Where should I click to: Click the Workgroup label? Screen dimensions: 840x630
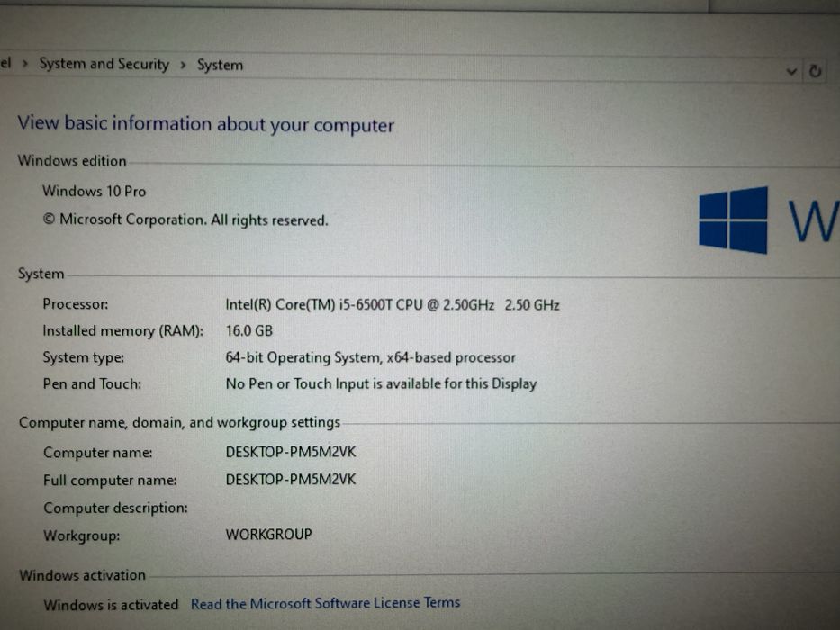click(x=82, y=535)
